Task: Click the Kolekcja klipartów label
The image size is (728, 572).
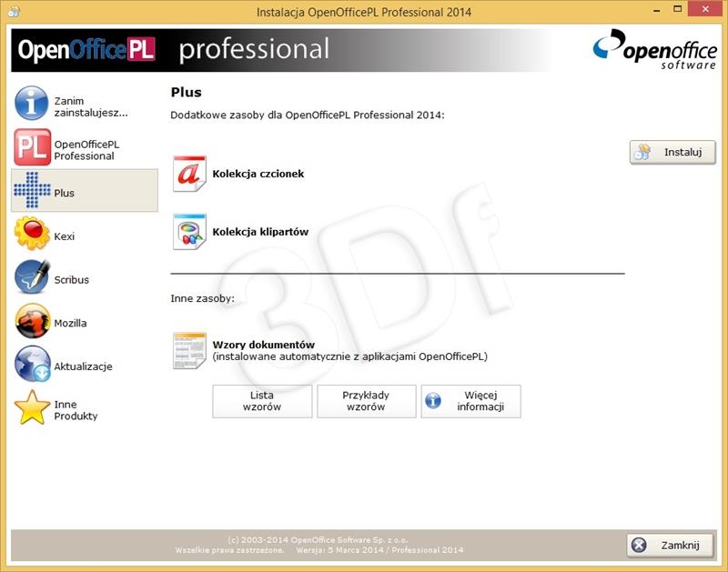Action: point(260,232)
